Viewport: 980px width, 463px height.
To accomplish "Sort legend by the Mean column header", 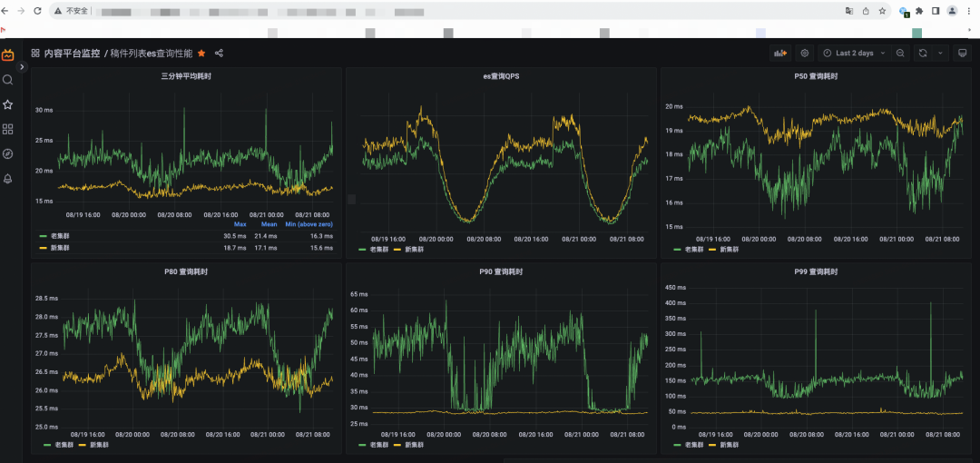I will pyautogui.click(x=269, y=224).
